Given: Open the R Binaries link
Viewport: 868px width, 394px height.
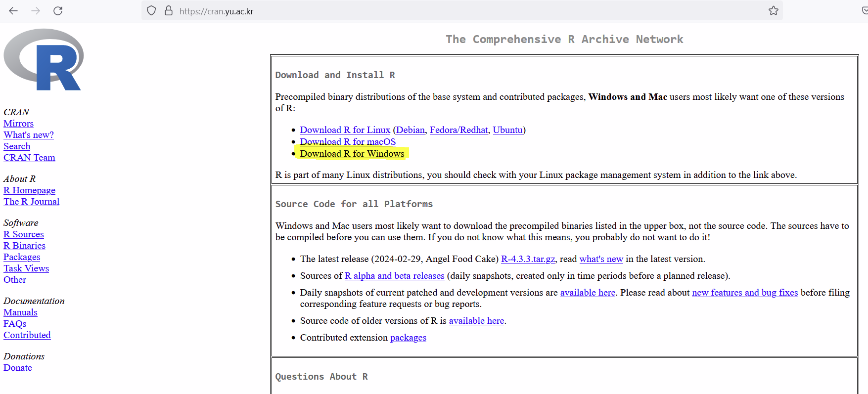Looking at the screenshot, I should (x=24, y=246).
